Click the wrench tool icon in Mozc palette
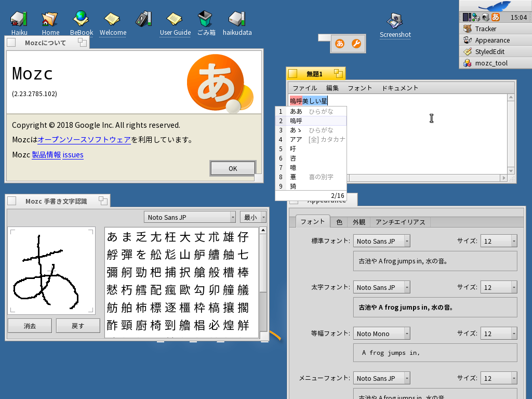Image resolution: width=532 pixels, height=399 pixels. (356, 44)
